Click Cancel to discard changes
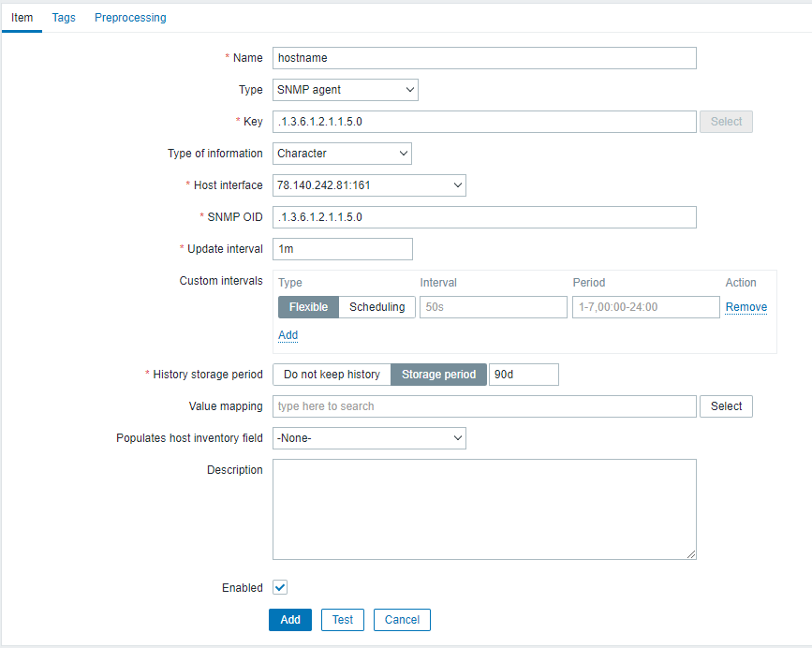This screenshot has width=812, height=648. [x=401, y=619]
